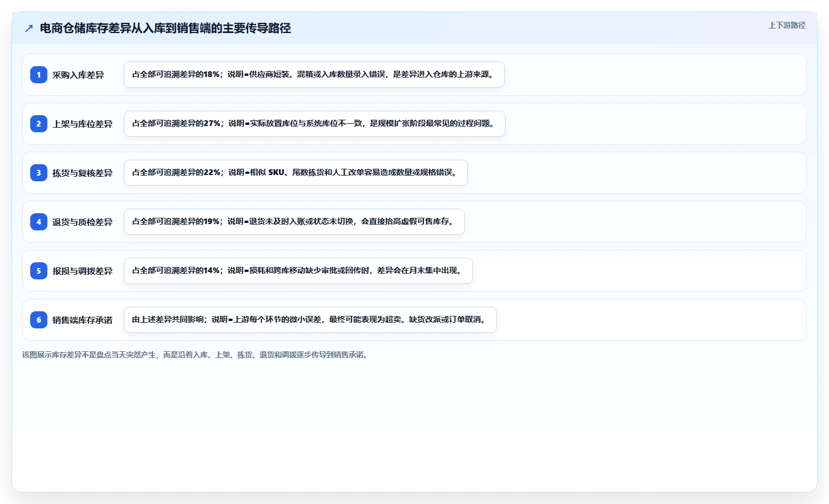
Task: Open the 18% supplier short-shipment description box
Action: tap(314, 75)
